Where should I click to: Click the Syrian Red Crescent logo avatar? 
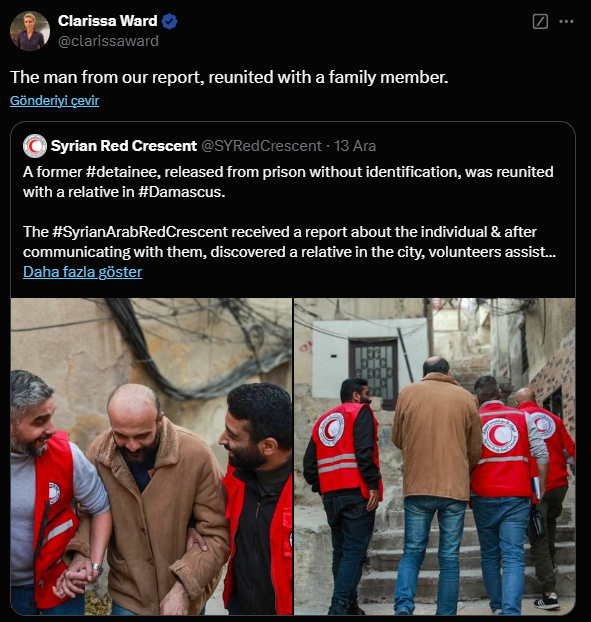click(x=35, y=146)
